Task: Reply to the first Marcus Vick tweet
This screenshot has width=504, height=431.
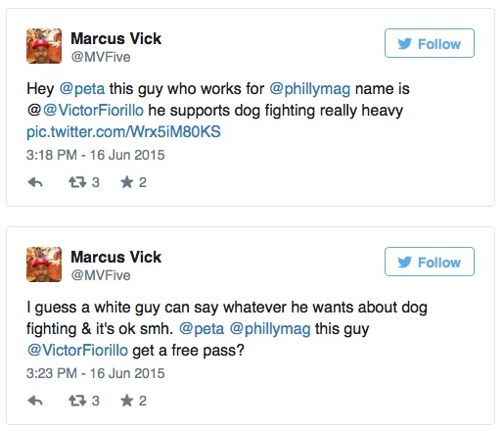Action: click(x=35, y=182)
